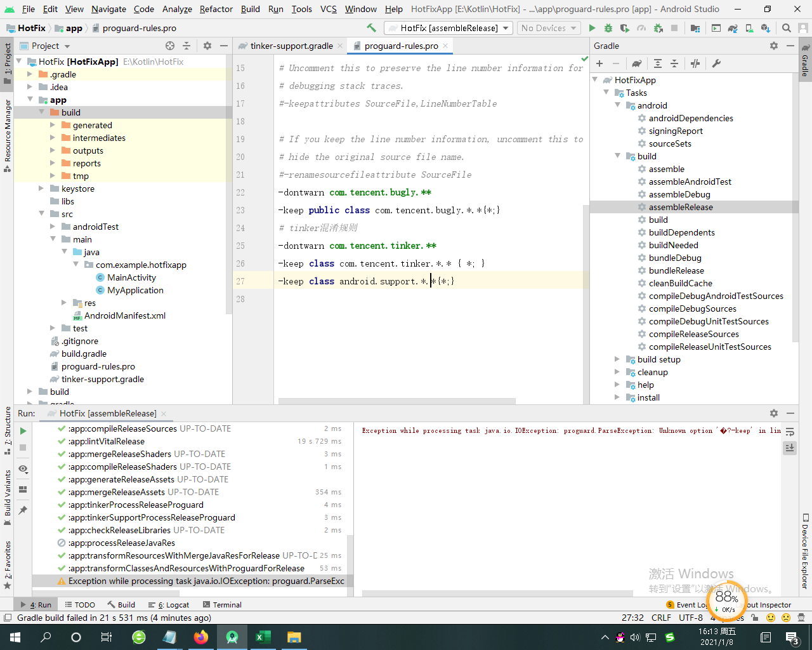812x650 pixels.
Task: Expand all nodes in Gradle panel
Action: coord(658,63)
